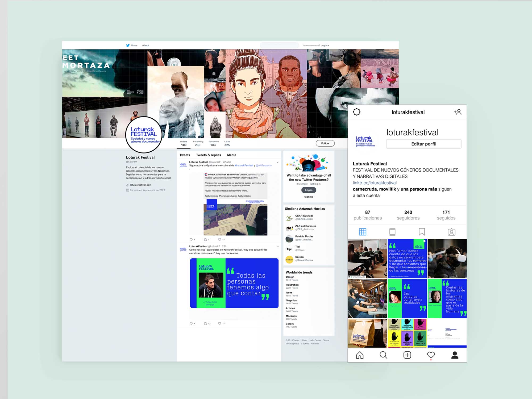Like the Gymkana intercultural tweet
Screen dimensions: 532x399
tap(219, 240)
